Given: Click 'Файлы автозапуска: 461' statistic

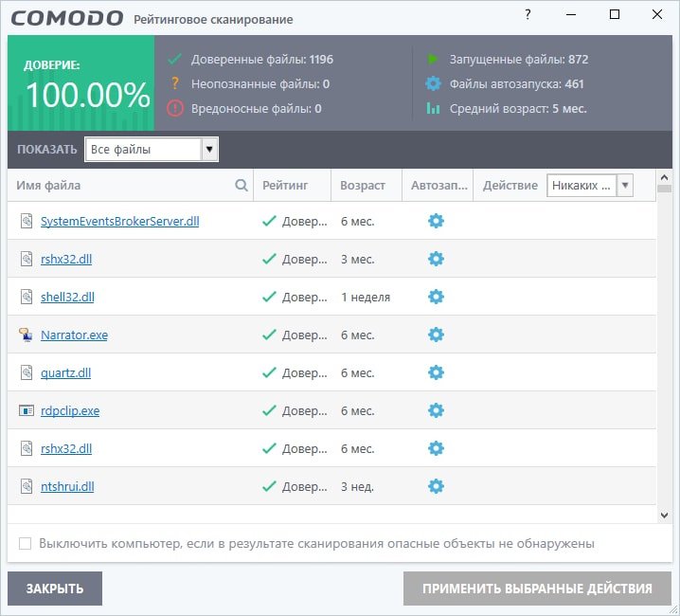Looking at the screenshot, I should coord(516,83).
